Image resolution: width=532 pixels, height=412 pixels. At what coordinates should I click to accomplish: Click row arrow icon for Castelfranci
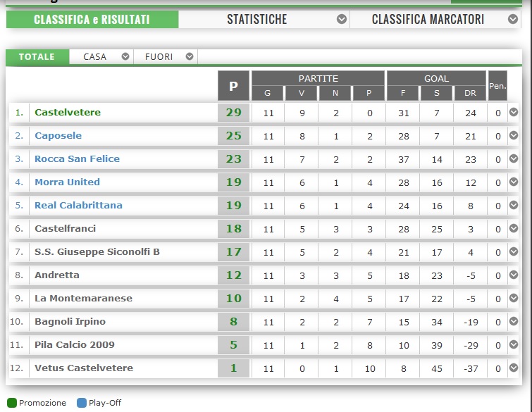(x=514, y=228)
